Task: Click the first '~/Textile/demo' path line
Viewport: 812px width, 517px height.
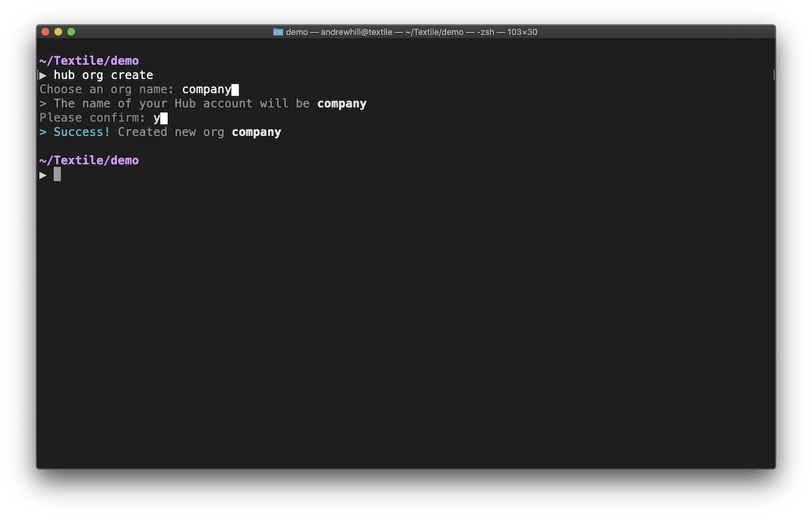Action: 89,61
